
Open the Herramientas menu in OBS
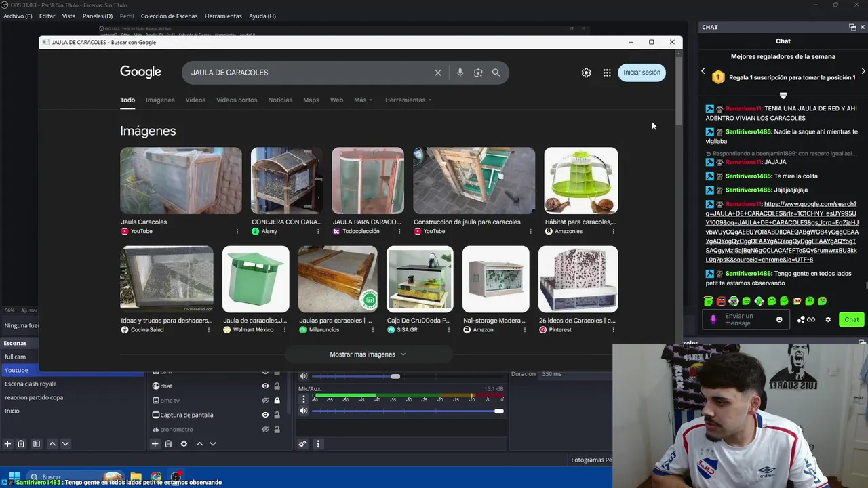223,16
